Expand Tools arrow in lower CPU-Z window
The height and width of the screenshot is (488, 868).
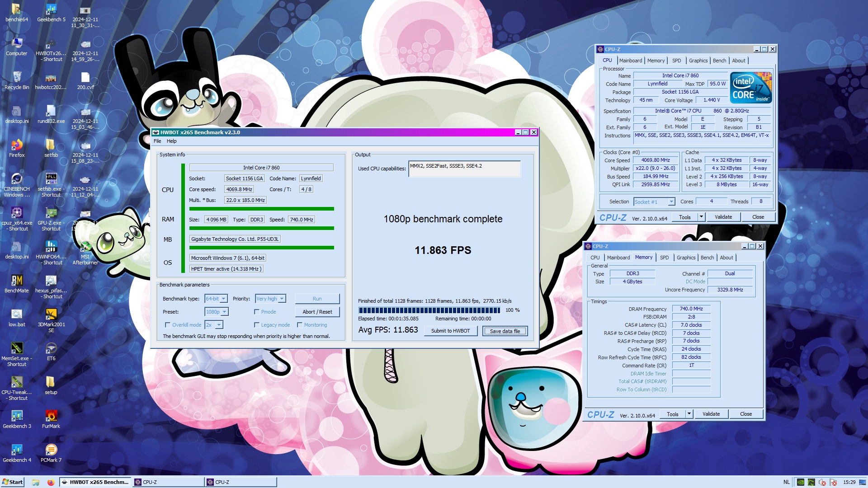click(x=689, y=414)
